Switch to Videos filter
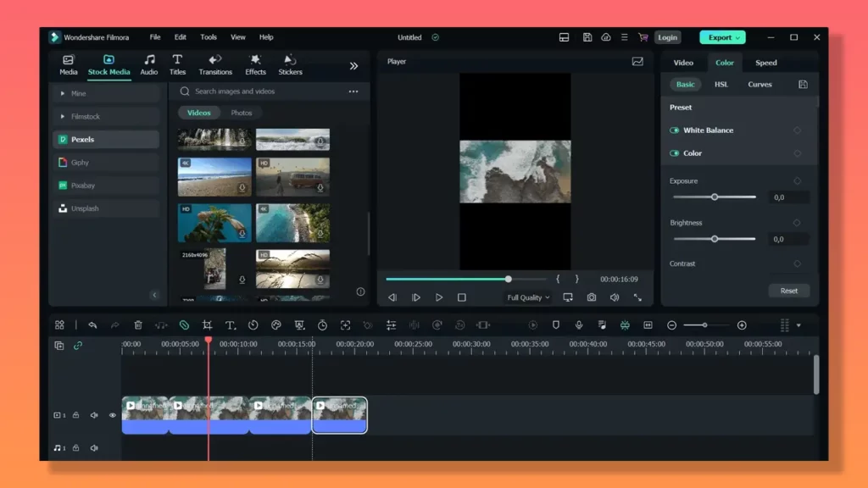 click(198, 113)
